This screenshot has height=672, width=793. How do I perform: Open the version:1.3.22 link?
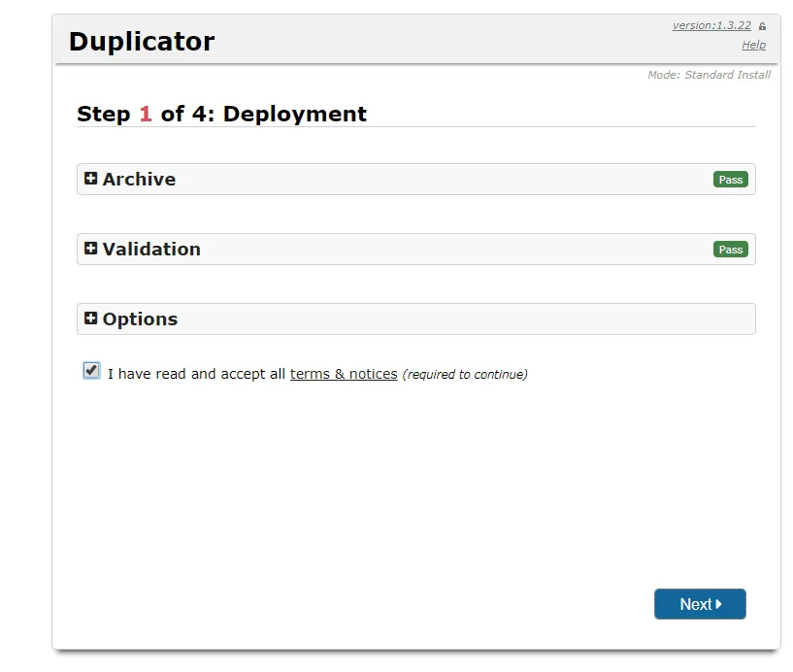(710, 24)
